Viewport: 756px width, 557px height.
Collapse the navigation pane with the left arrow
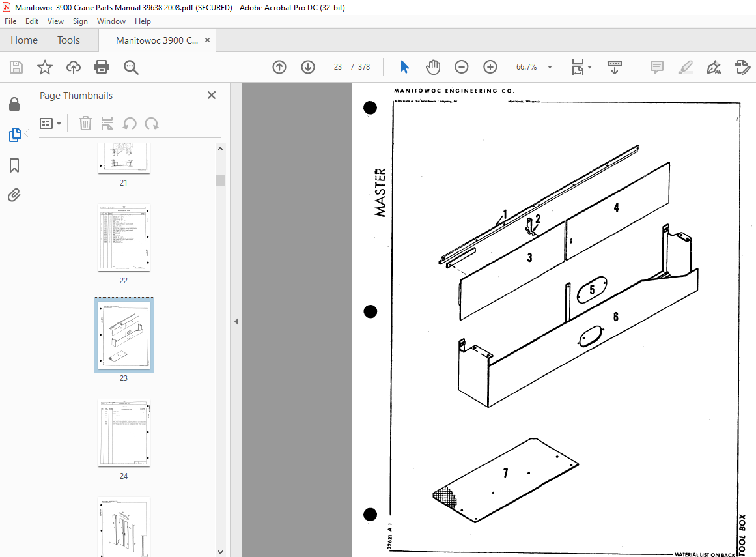pyautogui.click(x=236, y=321)
